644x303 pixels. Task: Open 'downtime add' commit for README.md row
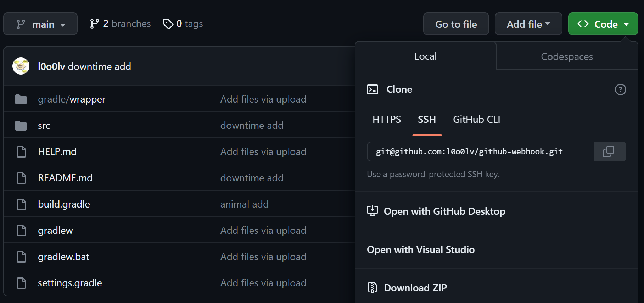[252, 178]
